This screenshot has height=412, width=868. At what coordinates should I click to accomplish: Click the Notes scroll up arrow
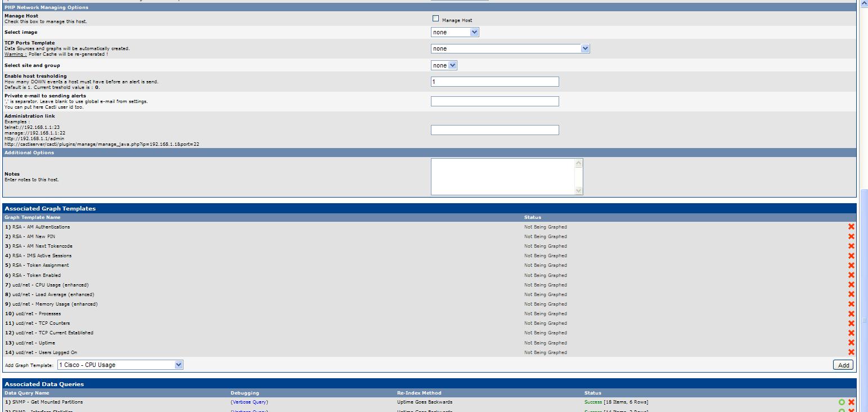pos(579,163)
